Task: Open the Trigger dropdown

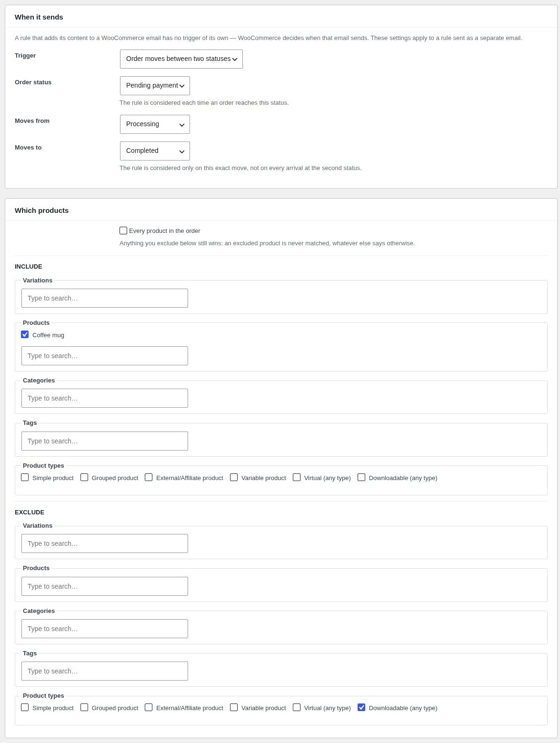Action: (x=181, y=59)
